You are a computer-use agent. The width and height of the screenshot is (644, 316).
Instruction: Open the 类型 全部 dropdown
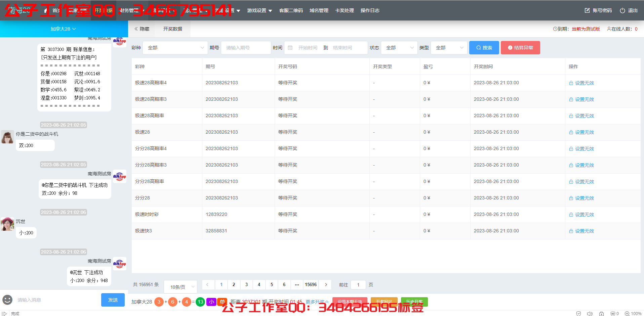point(449,48)
